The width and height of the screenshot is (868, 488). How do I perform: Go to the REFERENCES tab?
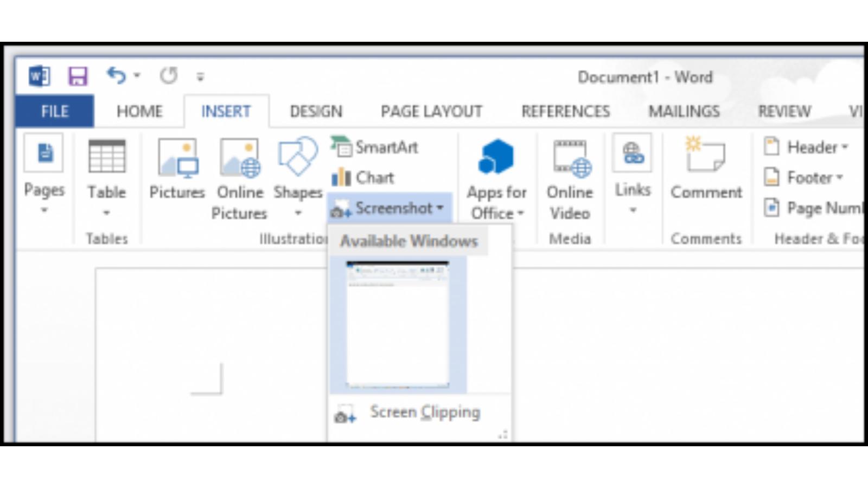tap(566, 111)
